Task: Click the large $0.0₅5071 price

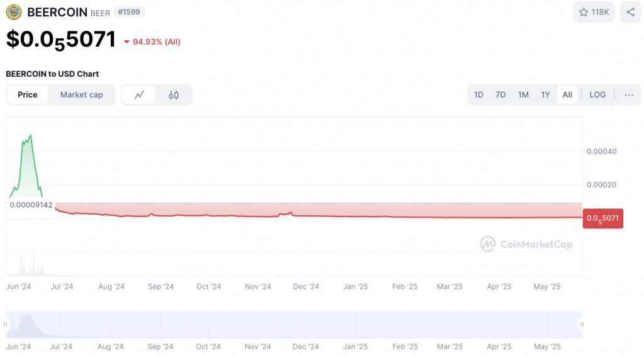Action: 61,40
